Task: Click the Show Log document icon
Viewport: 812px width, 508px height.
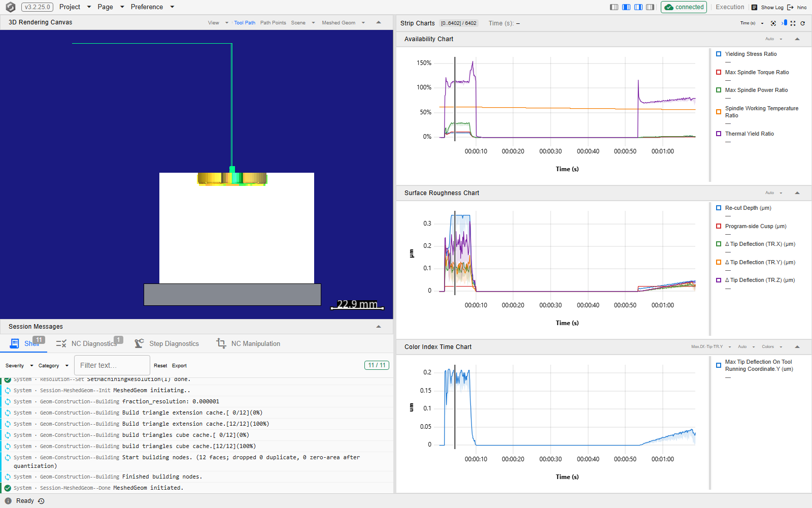Action: (x=755, y=7)
